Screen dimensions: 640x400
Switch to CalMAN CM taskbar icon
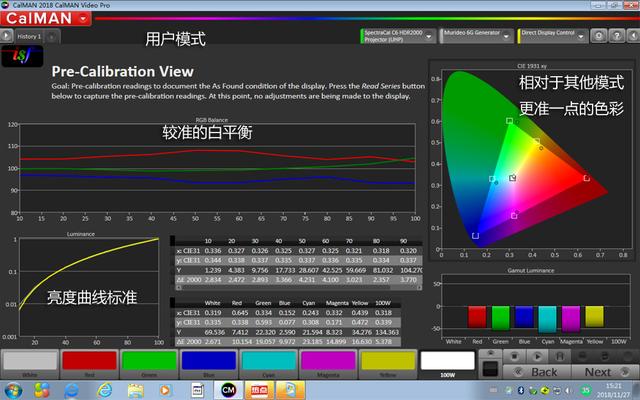[x=228, y=390]
